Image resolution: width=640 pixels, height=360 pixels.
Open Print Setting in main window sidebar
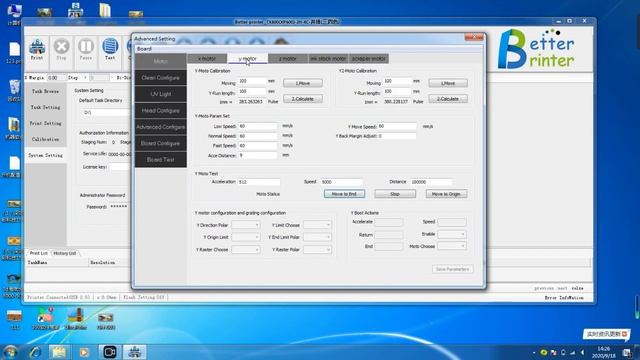(45, 123)
